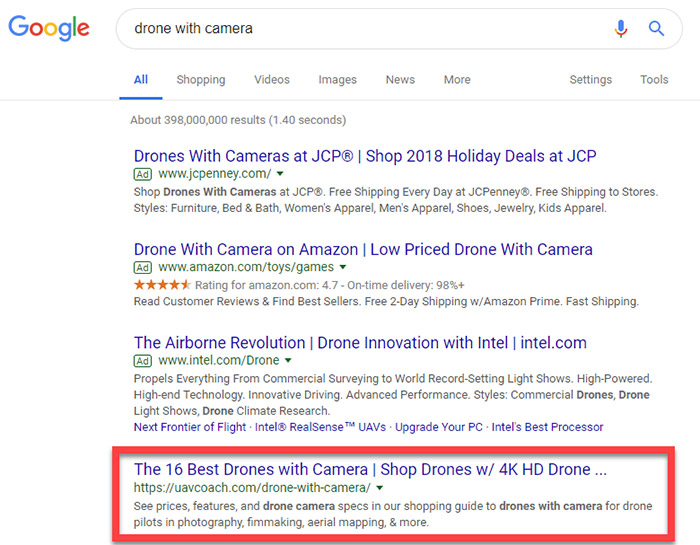Expand dropdown arrow beside www.jcpenney.com/
The height and width of the screenshot is (545, 700).
[280, 174]
